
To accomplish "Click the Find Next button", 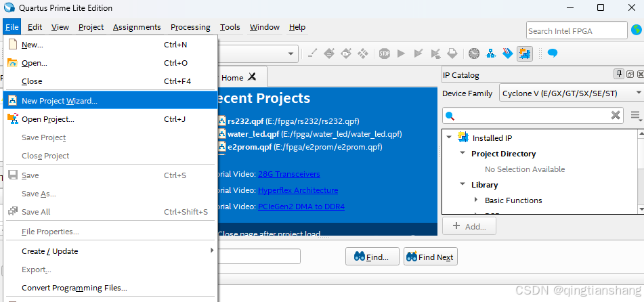I will pyautogui.click(x=431, y=257).
